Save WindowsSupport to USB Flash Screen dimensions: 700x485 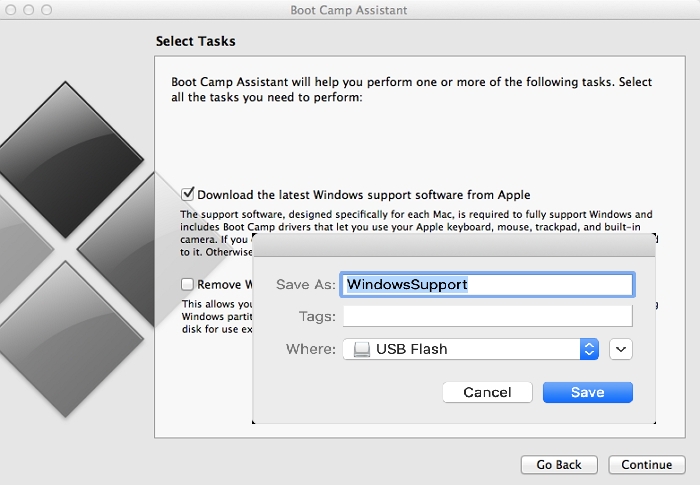[588, 392]
